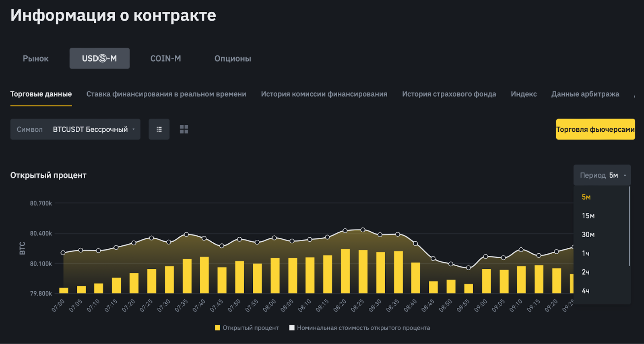Click the 08:25 data point on line
644x344 pixels.
[x=363, y=230]
